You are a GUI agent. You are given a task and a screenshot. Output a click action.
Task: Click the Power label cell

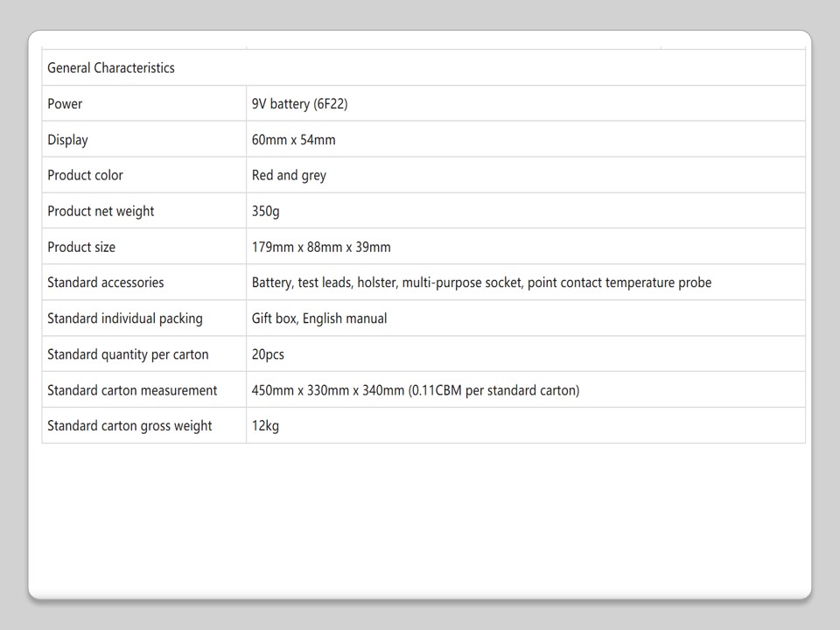[65, 104]
